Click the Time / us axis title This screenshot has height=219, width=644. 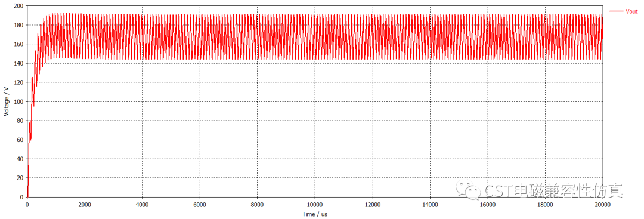[x=315, y=214]
